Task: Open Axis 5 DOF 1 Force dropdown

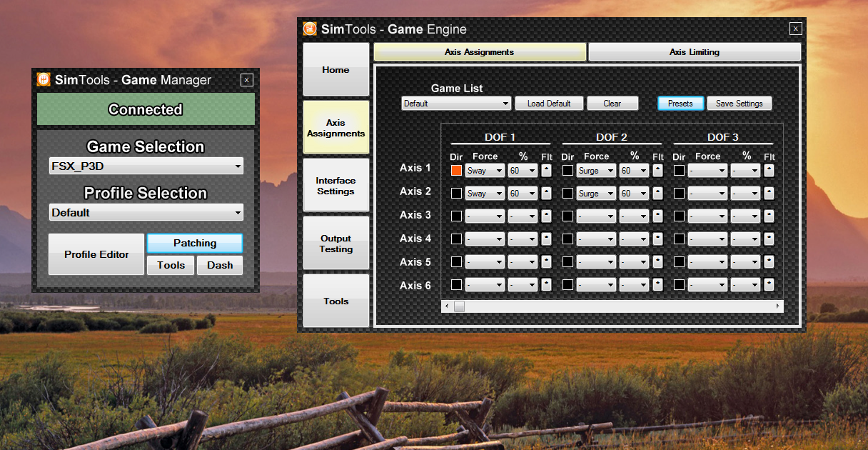Action: pos(485,261)
